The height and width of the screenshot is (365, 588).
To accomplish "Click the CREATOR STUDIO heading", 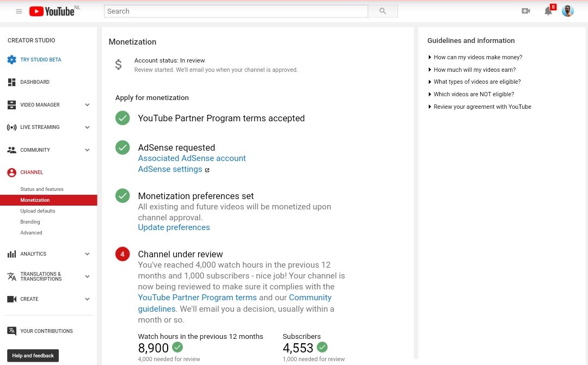I will coord(31,40).
